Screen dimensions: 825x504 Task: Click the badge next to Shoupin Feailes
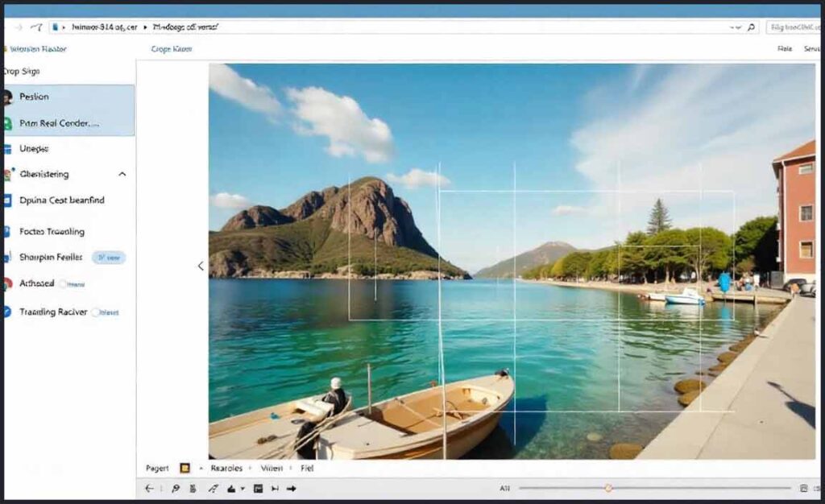[109, 257]
